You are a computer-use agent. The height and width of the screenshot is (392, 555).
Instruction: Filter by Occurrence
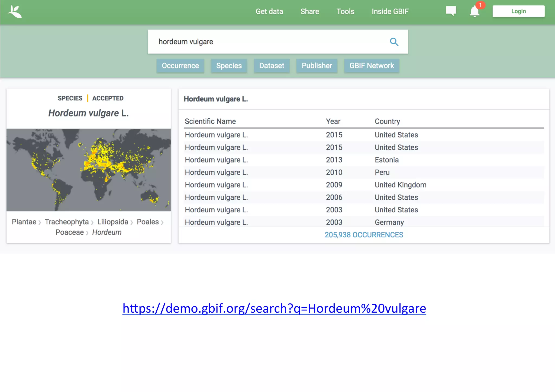click(180, 66)
